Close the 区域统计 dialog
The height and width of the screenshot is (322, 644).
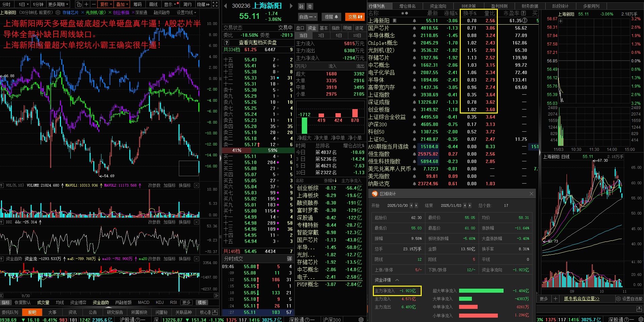(532, 194)
